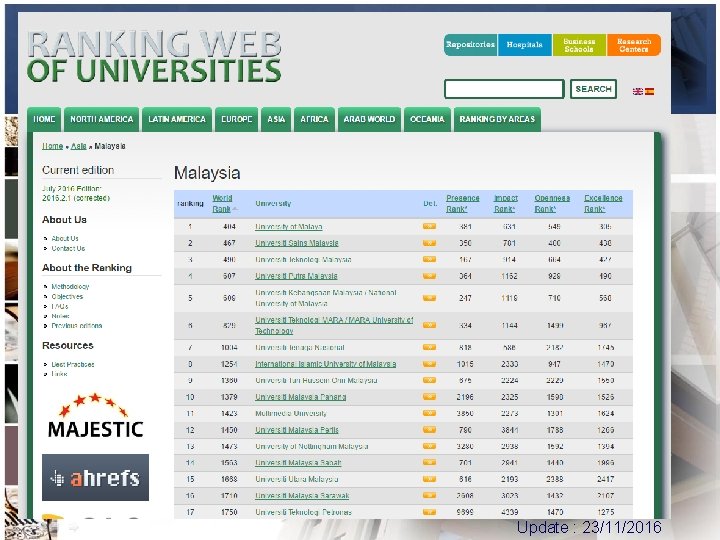Open Universiti Tun Hussein Onn details icon
Image resolution: width=720 pixels, height=540 pixels.
point(429,380)
